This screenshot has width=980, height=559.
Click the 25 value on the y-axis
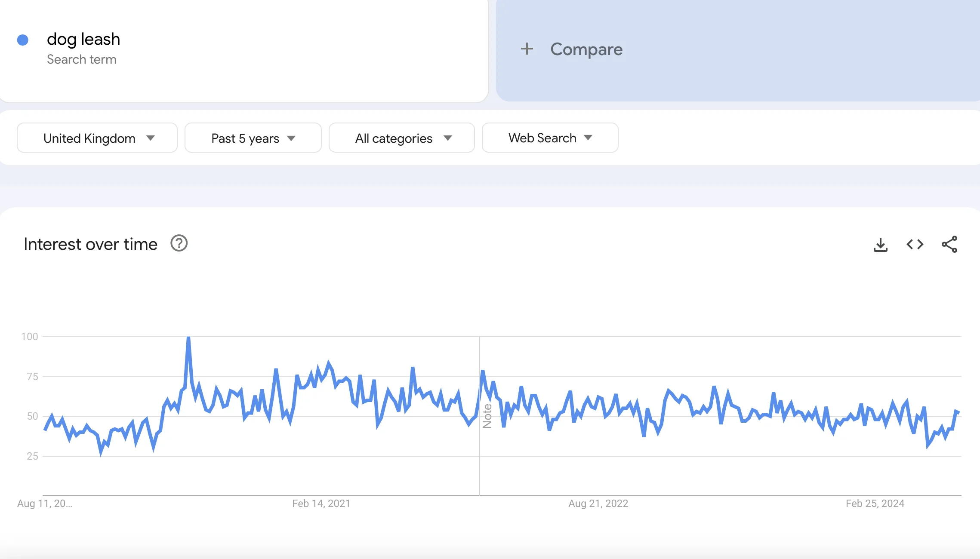point(32,456)
